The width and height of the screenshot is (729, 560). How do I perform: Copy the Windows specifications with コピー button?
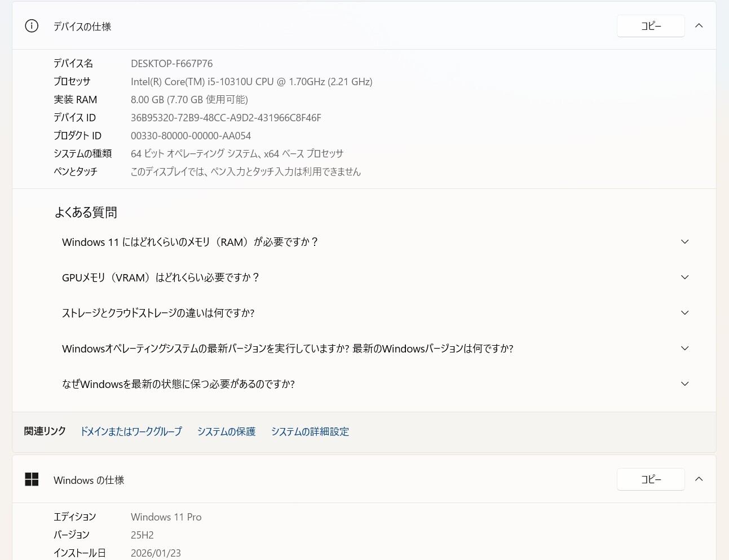click(x=651, y=479)
